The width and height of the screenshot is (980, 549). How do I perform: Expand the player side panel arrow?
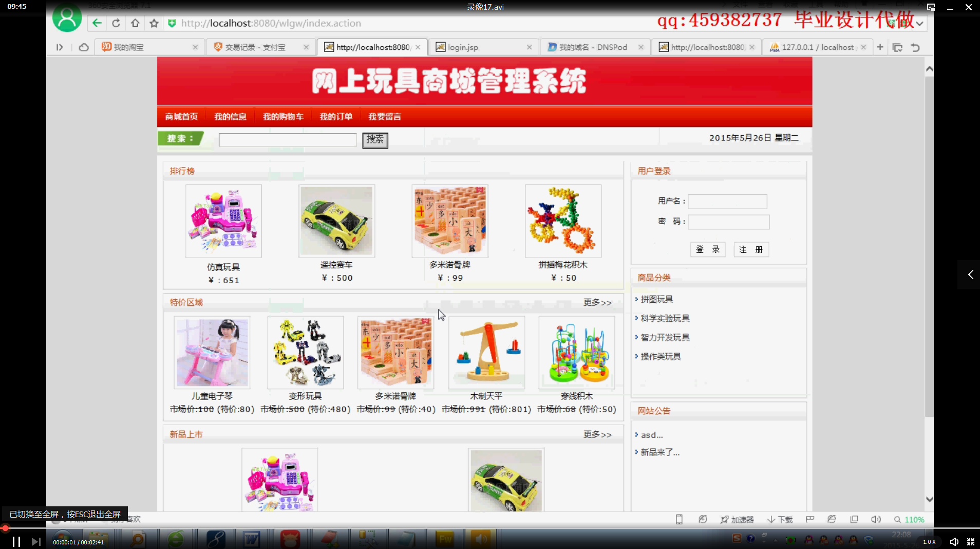(x=970, y=274)
